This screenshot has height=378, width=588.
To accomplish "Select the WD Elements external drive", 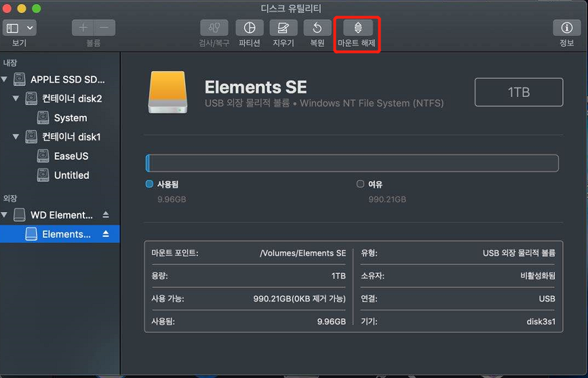I will click(60, 215).
